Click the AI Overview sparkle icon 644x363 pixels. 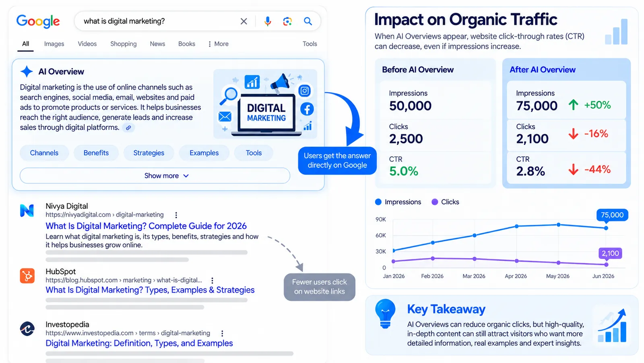click(x=27, y=72)
